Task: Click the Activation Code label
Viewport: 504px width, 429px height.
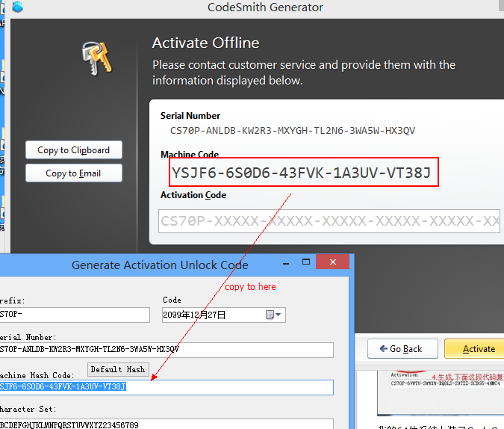Action: (193, 195)
